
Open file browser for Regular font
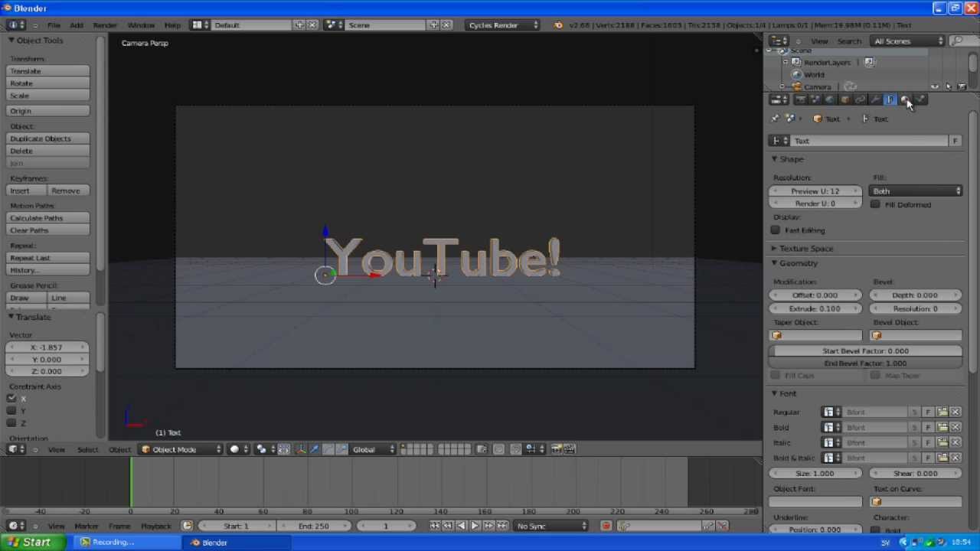tap(942, 412)
